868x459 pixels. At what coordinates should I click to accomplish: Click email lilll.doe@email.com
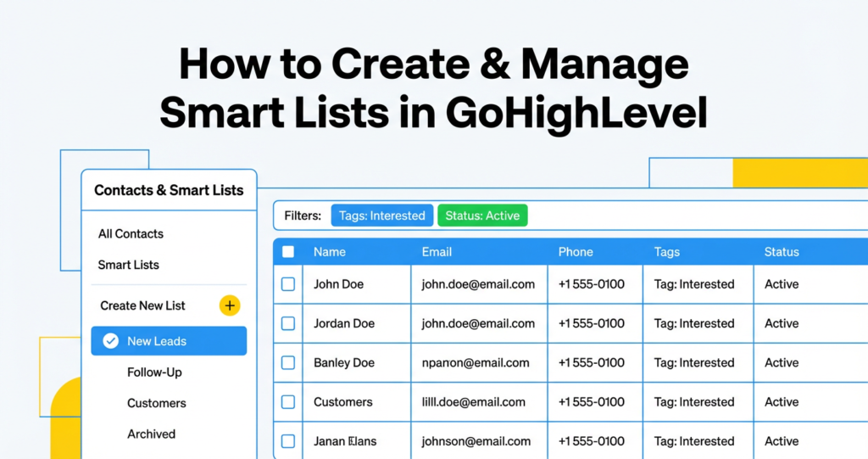click(473, 402)
